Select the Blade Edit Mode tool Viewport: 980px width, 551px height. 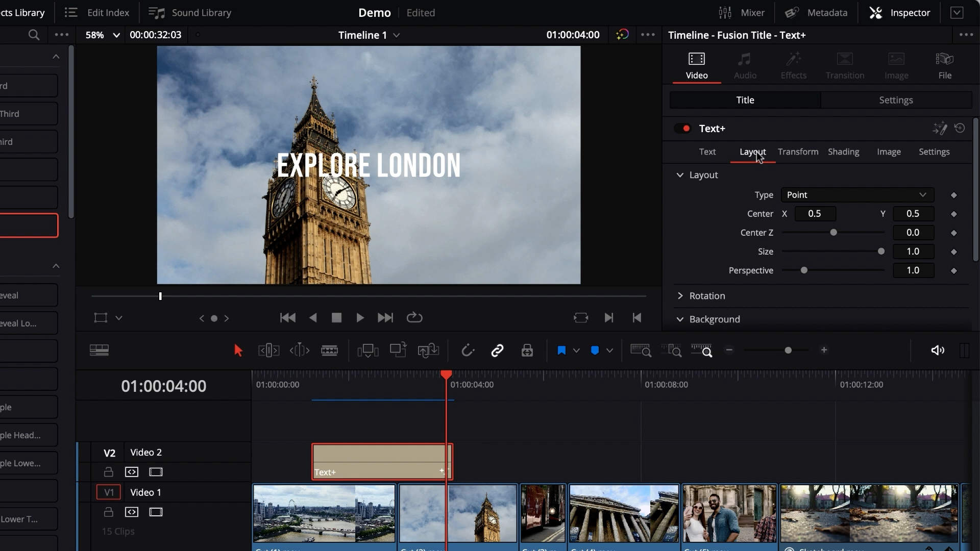[329, 350]
